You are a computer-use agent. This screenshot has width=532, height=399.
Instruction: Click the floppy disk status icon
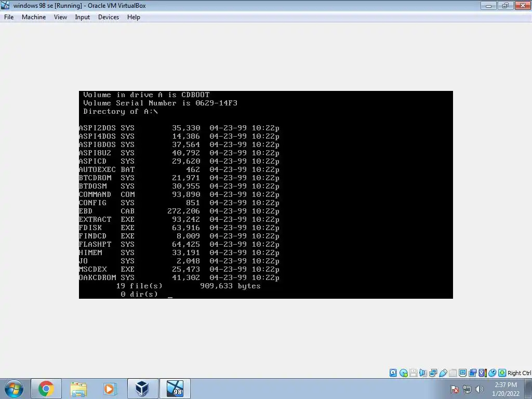point(413,373)
